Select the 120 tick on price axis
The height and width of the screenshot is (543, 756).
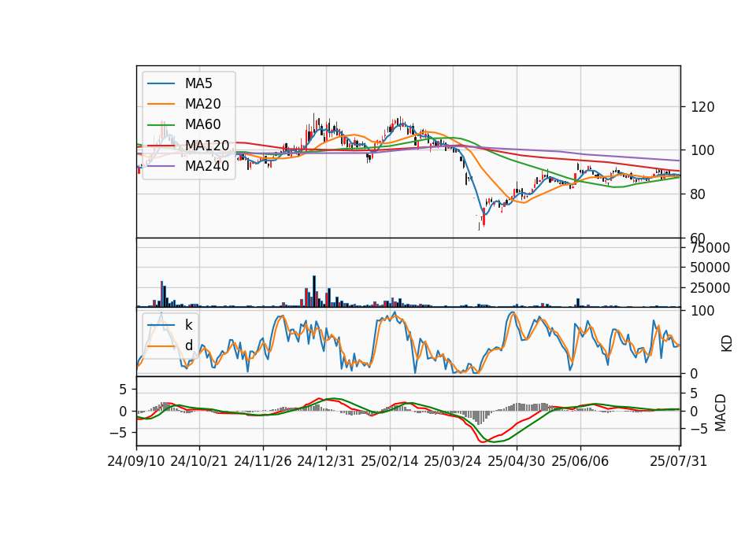tap(702, 107)
